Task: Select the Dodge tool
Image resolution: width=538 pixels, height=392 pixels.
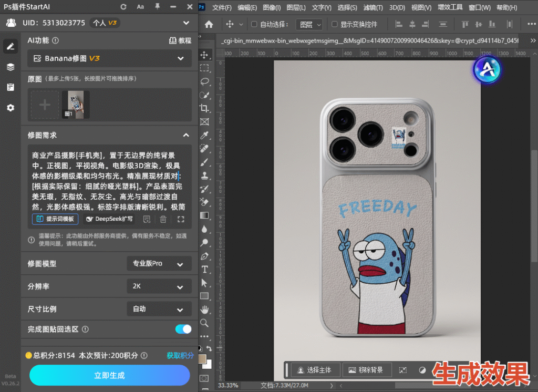Action: (204, 243)
